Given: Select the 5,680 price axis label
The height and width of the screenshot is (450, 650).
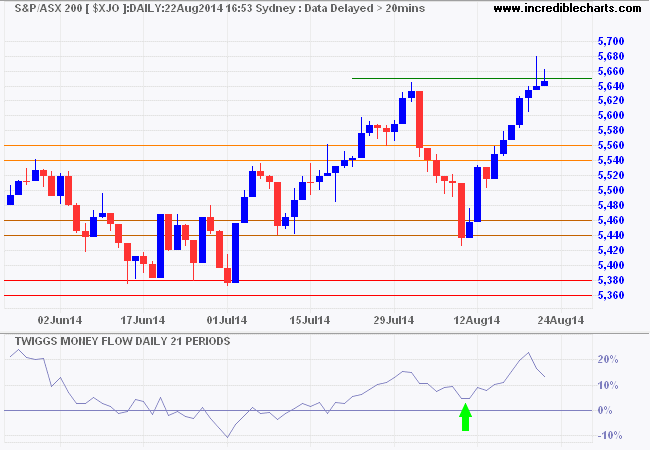Looking at the screenshot, I should point(611,56).
